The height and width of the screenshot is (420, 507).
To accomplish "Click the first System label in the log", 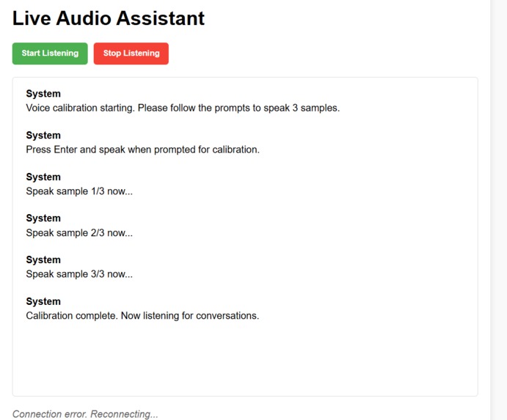I will tap(43, 94).
